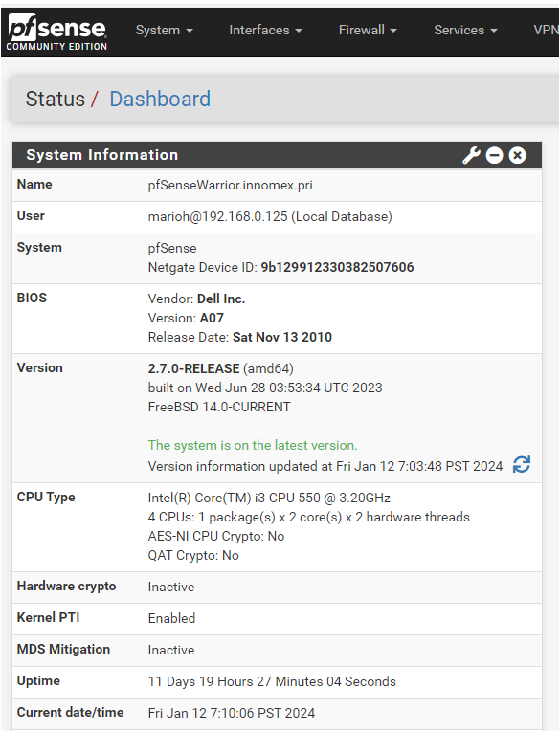Click Uptime 11 Days 19 Hours value
The width and height of the screenshot is (560, 732).
pyautogui.click(x=272, y=681)
